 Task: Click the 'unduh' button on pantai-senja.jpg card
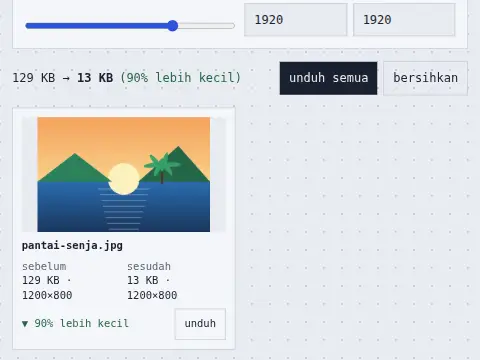pos(200,324)
